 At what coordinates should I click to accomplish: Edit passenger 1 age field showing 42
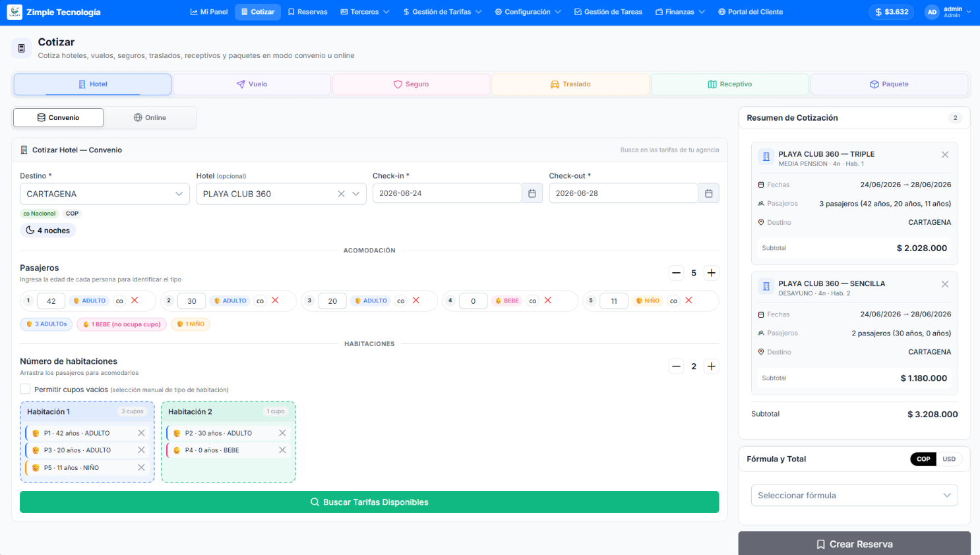pyautogui.click(x=51, y=301)
